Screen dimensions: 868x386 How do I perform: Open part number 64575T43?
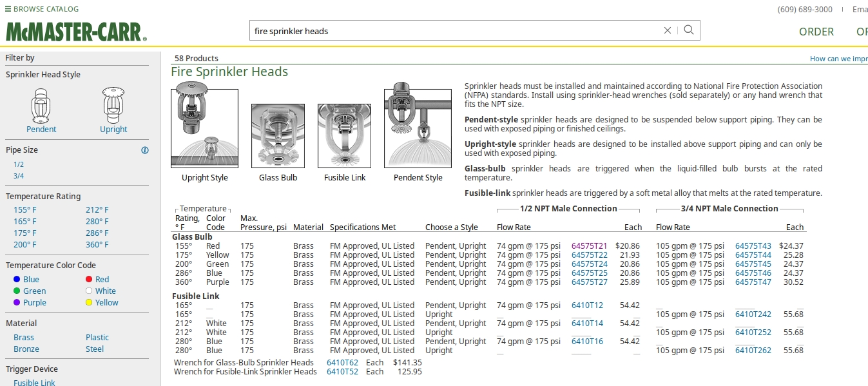(x=753, y=246)
